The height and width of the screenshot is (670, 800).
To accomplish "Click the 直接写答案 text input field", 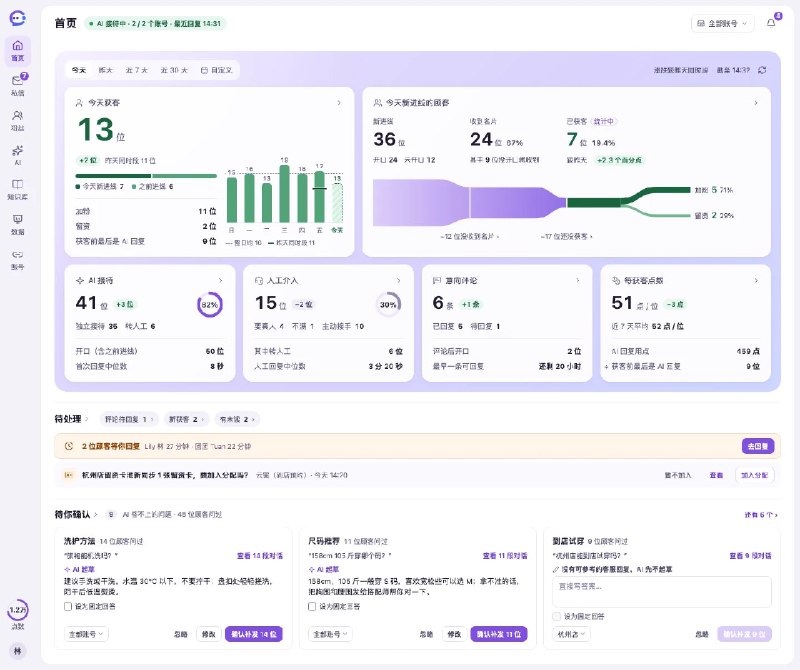I will point(662,591).
